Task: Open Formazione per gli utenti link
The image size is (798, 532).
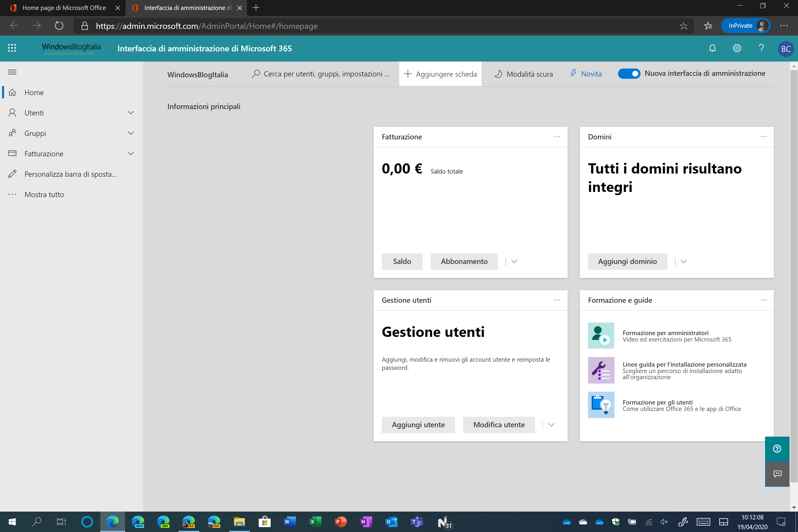Action: (x=657, y=402)
